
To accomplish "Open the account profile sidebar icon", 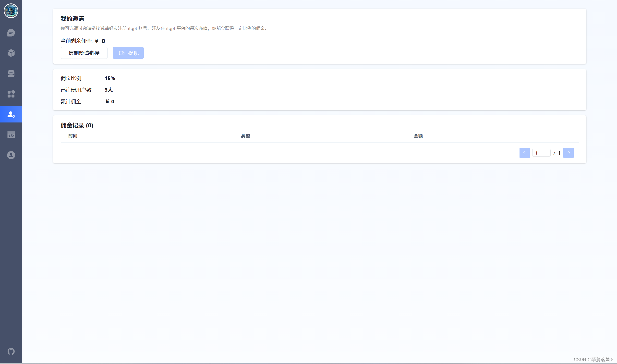I will coord(11,155).
